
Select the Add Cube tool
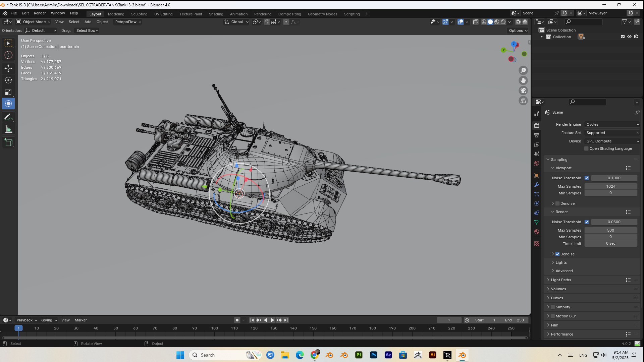tap(8, 142)
